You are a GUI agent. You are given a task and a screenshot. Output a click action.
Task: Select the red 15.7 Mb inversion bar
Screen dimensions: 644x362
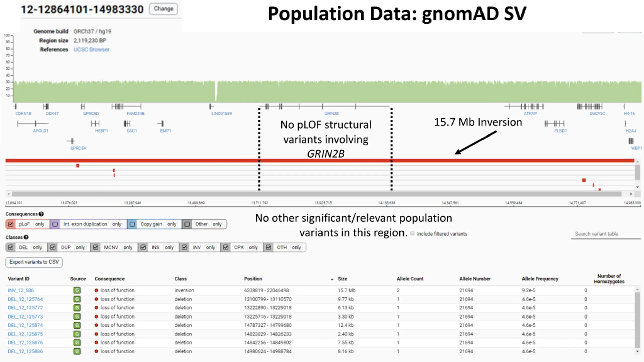320,161
